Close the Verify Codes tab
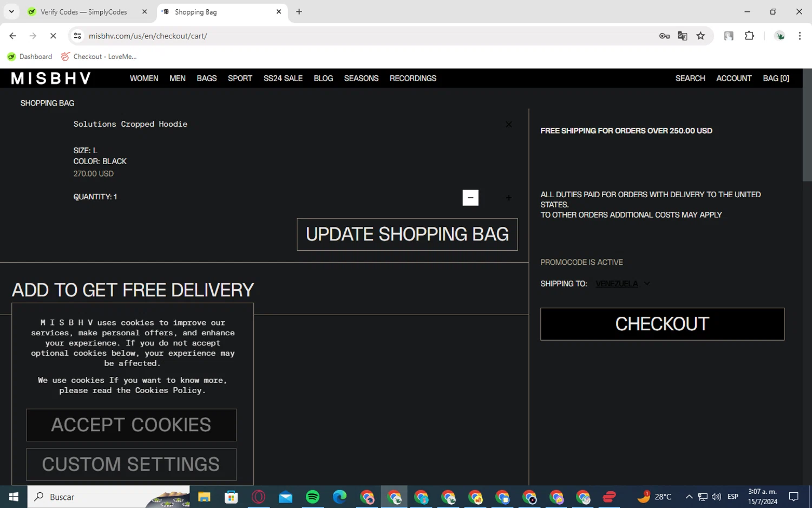812x508 pixels. [145, 12]
